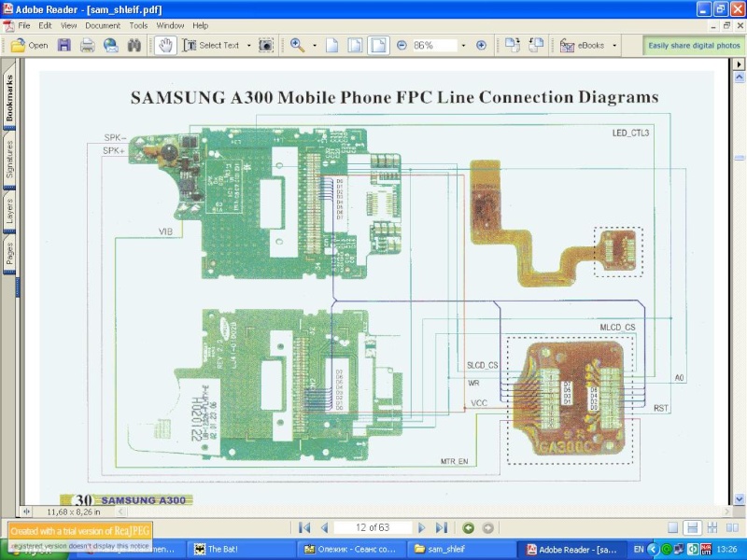Open the Help menu
Viewport: 747px width, 560px height.
coord(200,25)
